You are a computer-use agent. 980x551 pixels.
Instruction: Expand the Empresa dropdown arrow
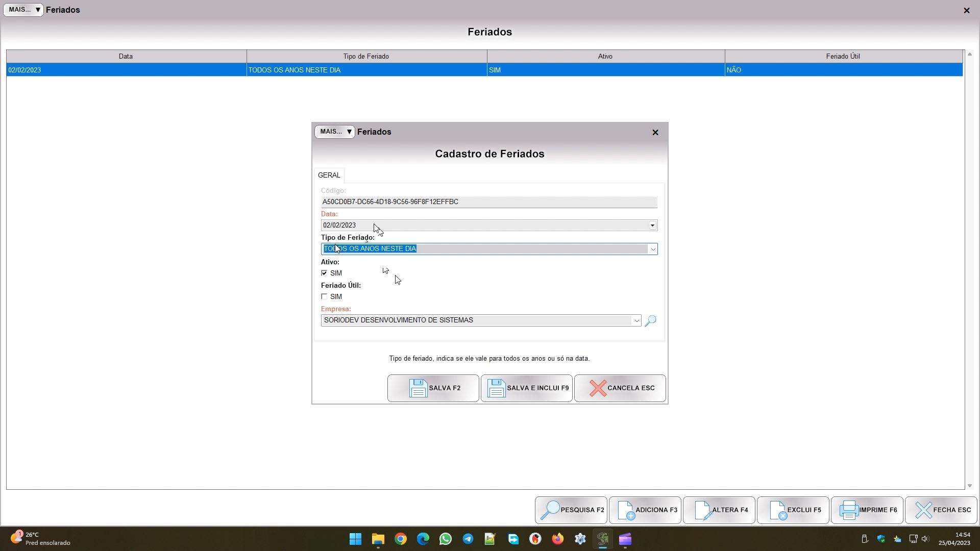click(x=636, y=321)
